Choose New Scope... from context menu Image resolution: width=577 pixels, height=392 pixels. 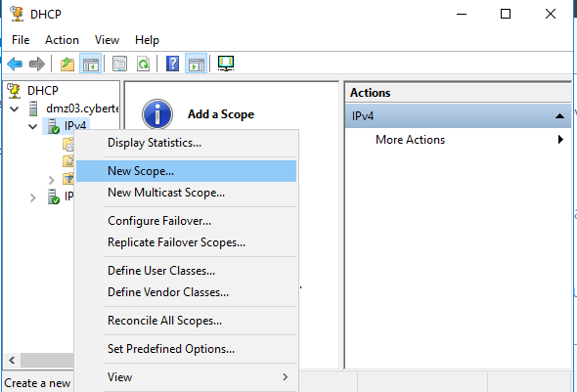point(186,171)
